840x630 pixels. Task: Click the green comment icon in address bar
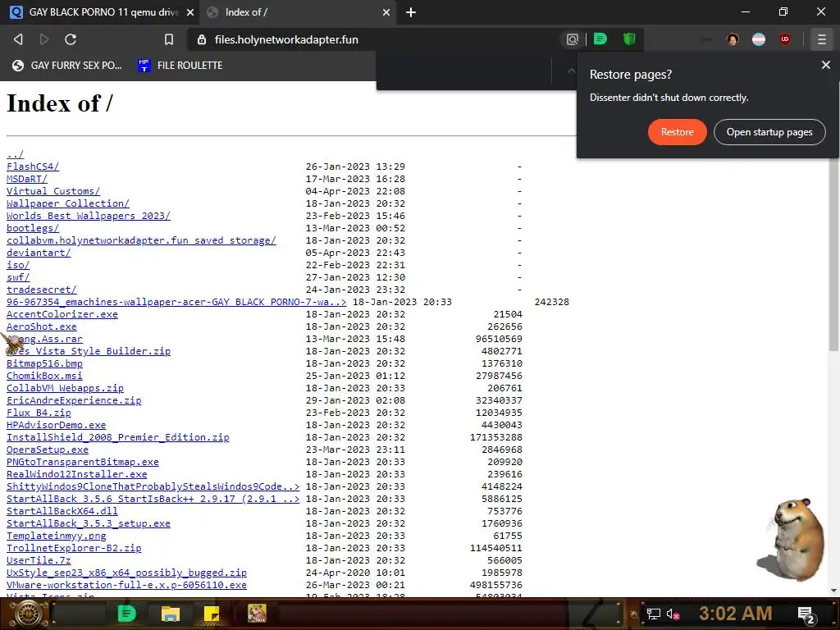point(600,39)
